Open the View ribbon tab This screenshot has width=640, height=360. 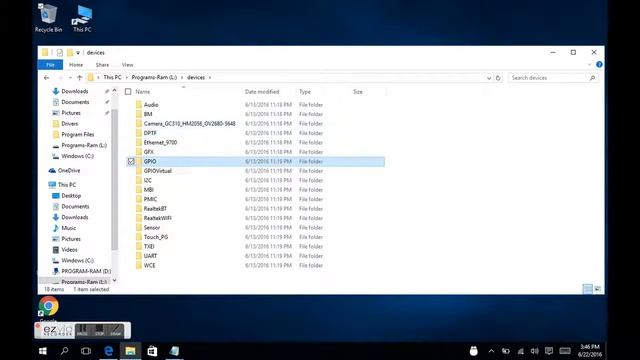coord(127,65)
